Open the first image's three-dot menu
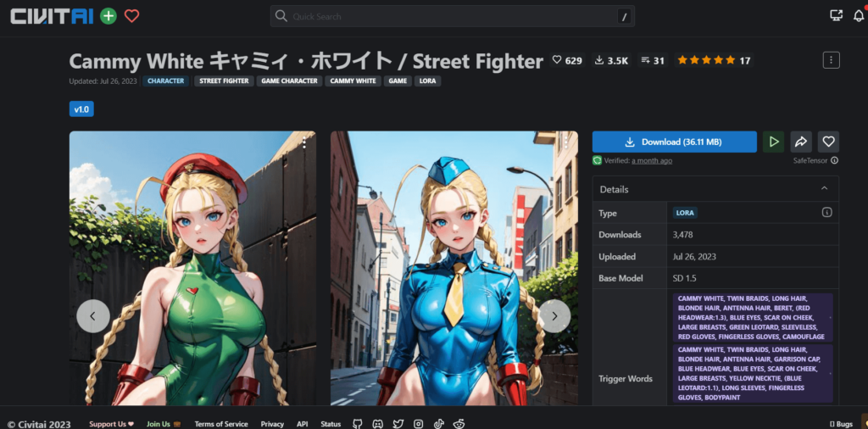The image size is (868, 429). point(304,144)
